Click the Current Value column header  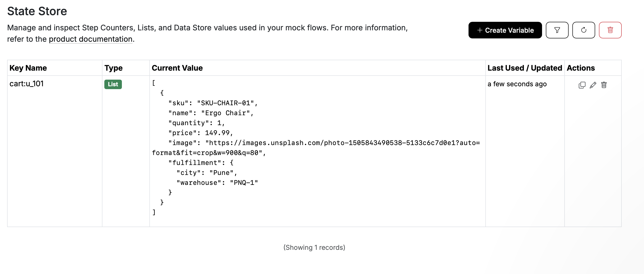pyautogui.click(x=177, y=68)
